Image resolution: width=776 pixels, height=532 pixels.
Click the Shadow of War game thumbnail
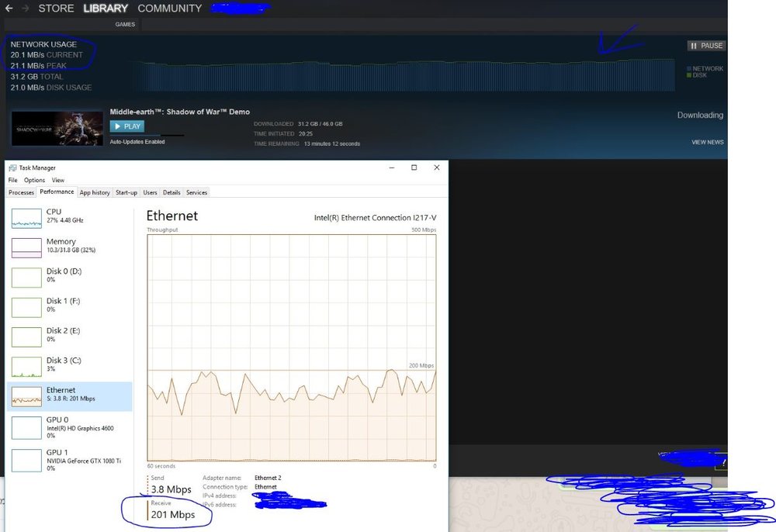57,129
